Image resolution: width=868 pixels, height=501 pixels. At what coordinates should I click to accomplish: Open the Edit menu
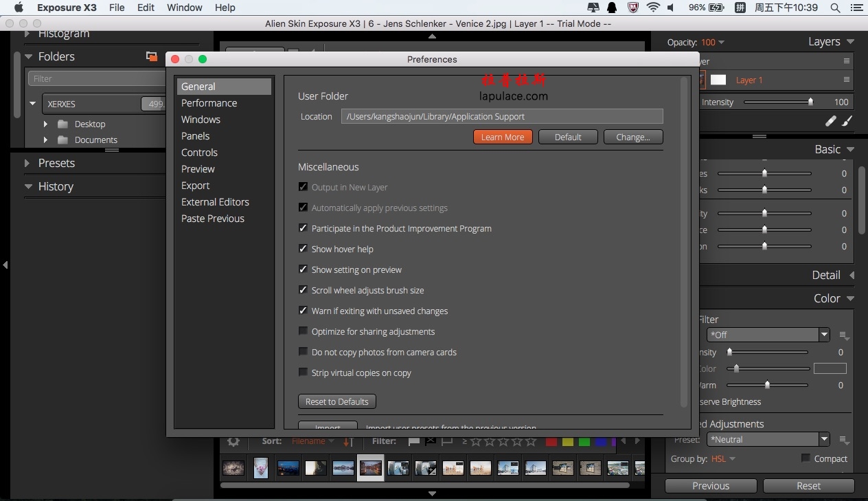(146, 8)
